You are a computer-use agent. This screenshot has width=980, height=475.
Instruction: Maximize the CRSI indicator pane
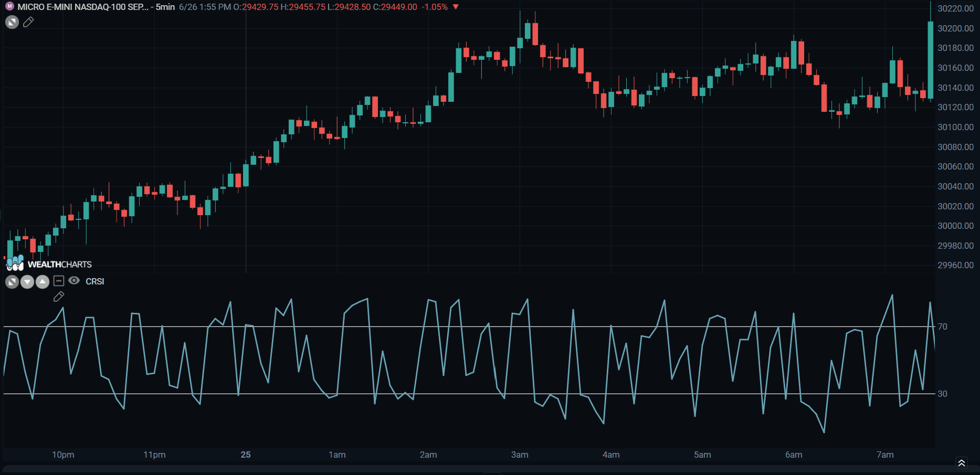point(12,282)
